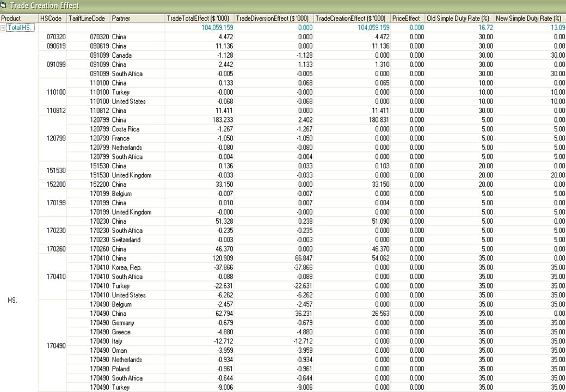Viewport: 566px width, 392px height.
Task: Click the TradeDiversionEffect ($ '000) column header
Action: (x=274, y=19)
